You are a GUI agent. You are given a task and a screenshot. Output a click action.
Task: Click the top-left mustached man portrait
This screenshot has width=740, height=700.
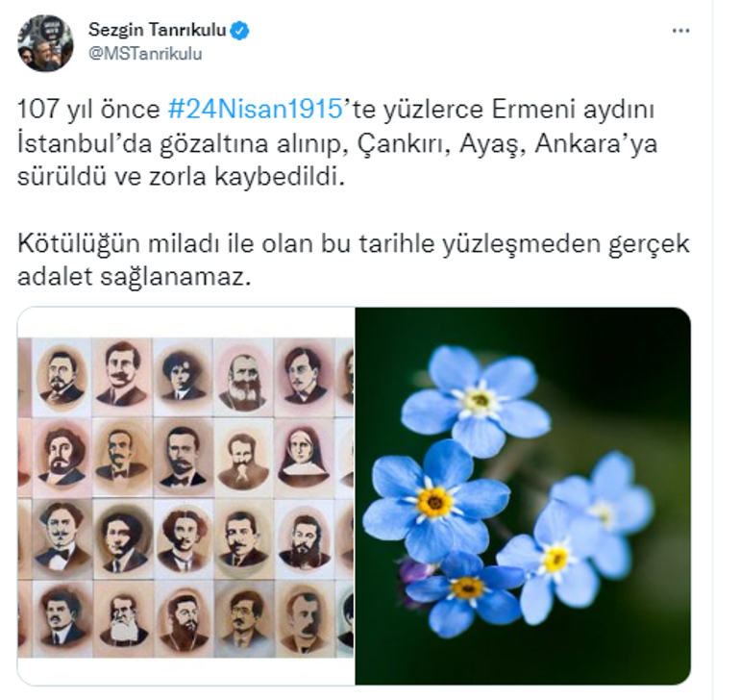(x=62, y=378)
